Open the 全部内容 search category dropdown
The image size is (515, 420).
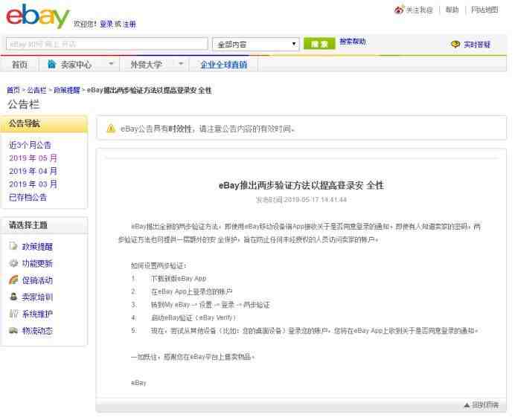pyautogui.click(x=256, y=45)
